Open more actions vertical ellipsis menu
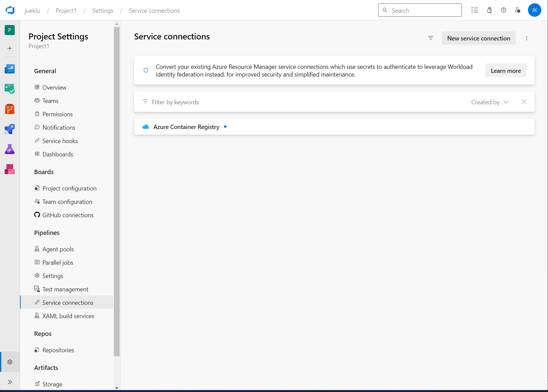The image size is (548, 392). pos(527,38)
